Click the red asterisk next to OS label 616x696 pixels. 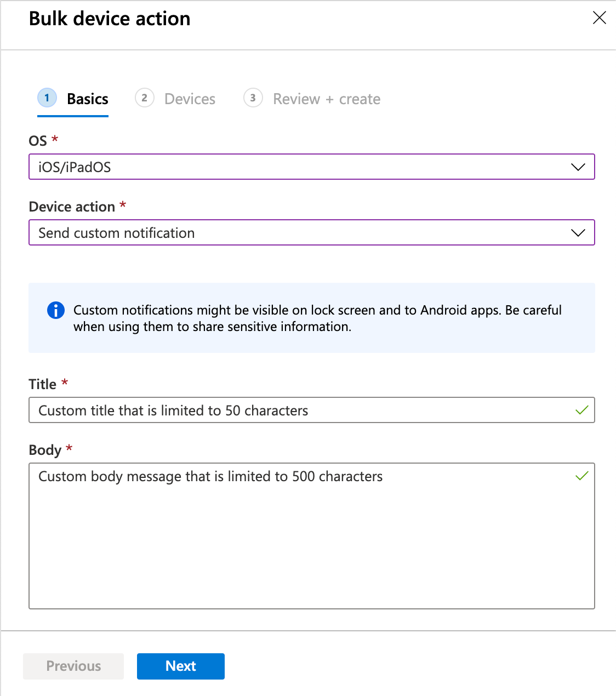pyautogui.click(x=54, y=139)
